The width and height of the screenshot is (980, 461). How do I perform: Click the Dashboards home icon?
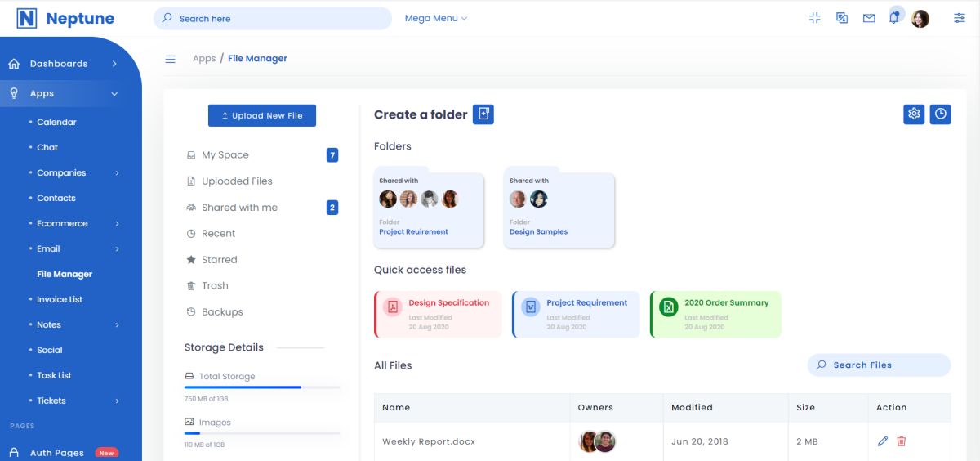(14, 64)
